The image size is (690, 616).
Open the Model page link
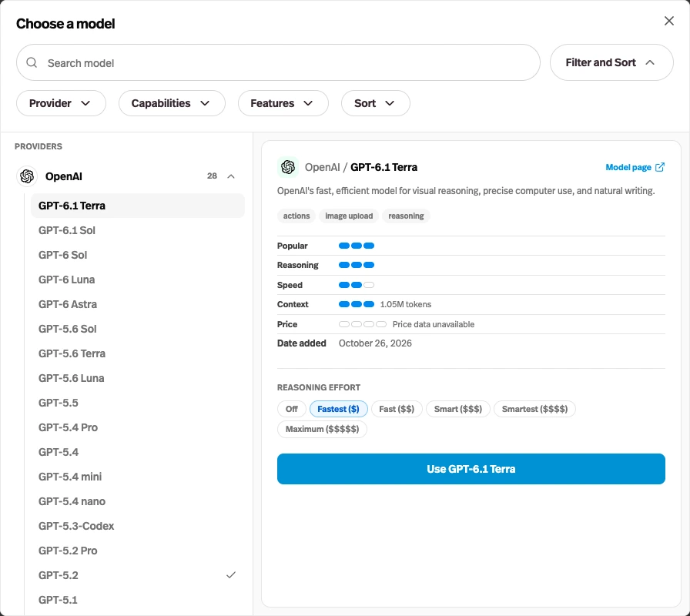click(x=635, y=167)
